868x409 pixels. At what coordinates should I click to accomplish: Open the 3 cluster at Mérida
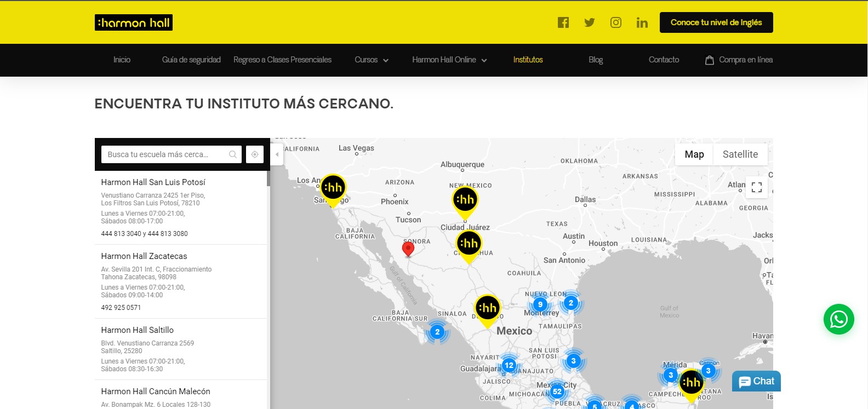coord(671,375)
